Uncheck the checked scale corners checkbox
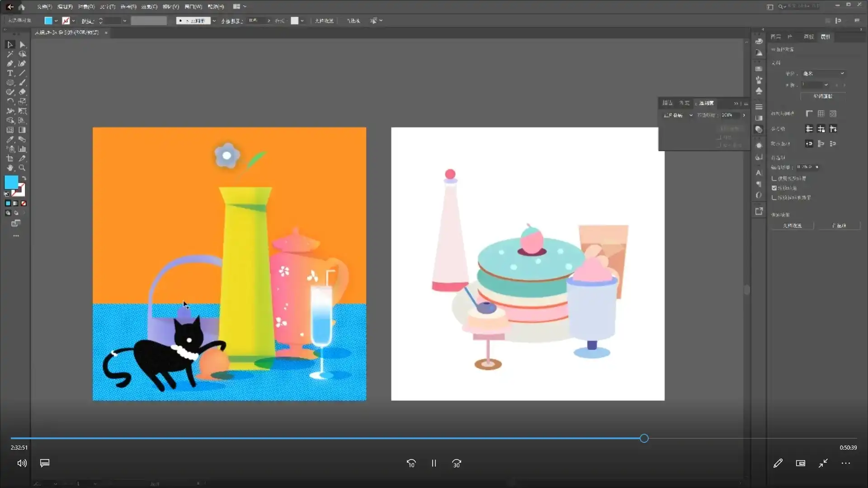This screenshot has width=868, height=488. coord(774,188)
